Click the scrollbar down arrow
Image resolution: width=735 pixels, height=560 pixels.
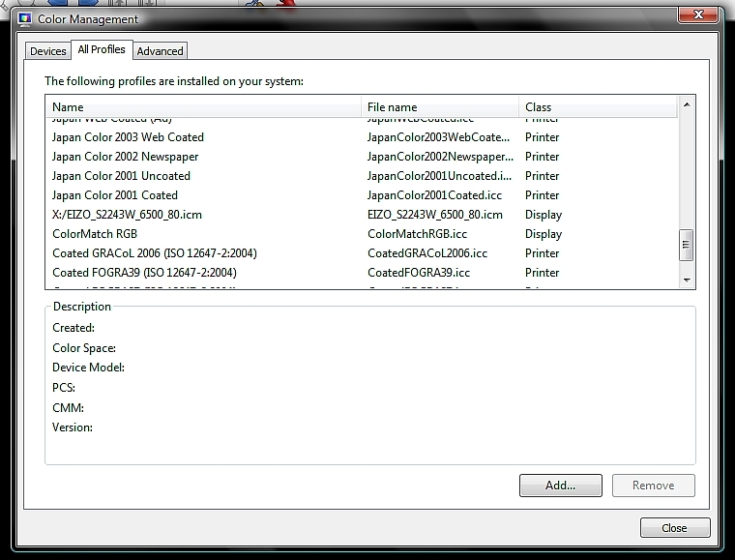[x=687, y=280]
